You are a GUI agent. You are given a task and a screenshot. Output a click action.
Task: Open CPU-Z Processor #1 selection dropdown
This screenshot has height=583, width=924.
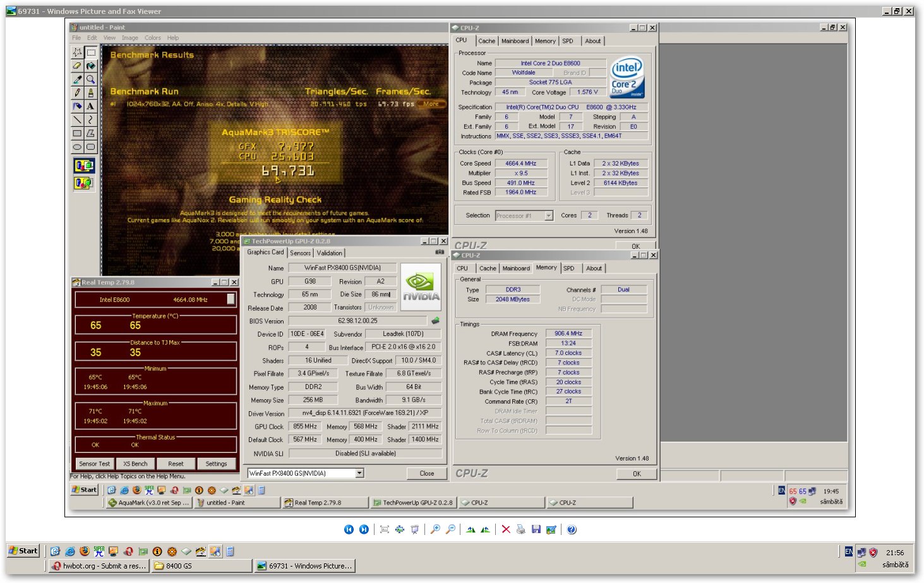pos(548,216)
